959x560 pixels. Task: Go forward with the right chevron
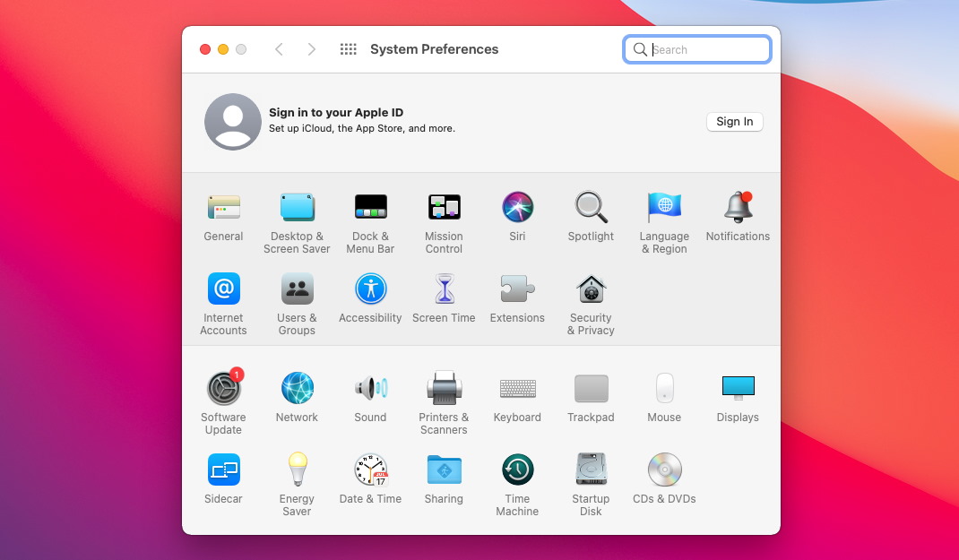[312, 49]
